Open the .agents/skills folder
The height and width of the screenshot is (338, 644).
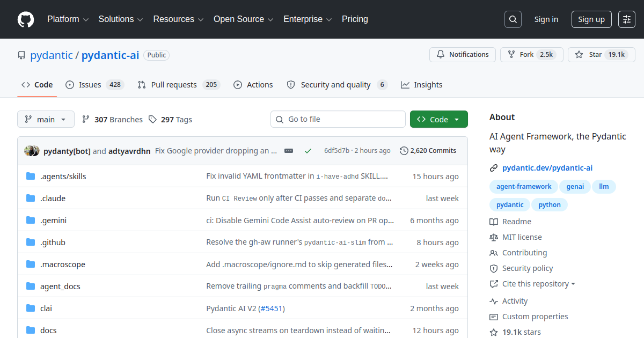coord(63,177)
